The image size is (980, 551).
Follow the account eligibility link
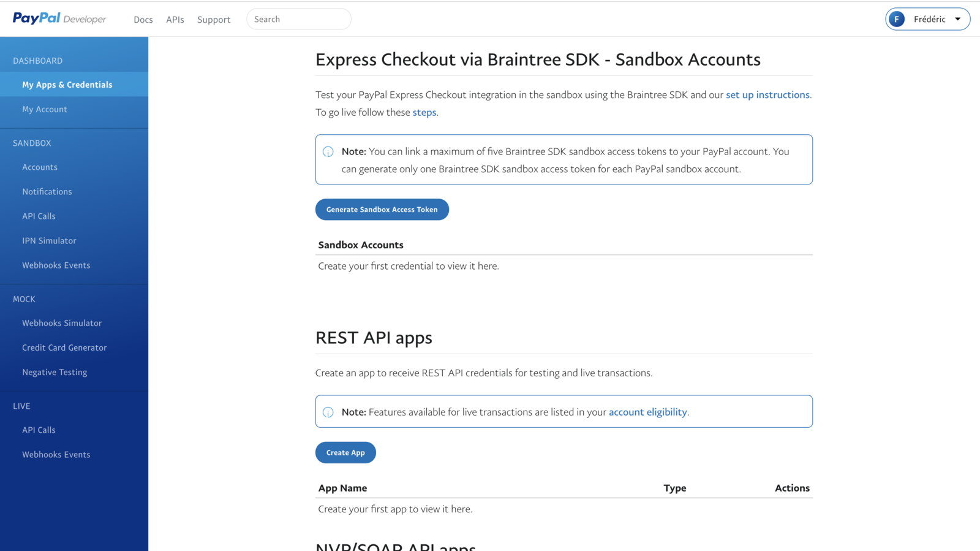click(648, 412)
